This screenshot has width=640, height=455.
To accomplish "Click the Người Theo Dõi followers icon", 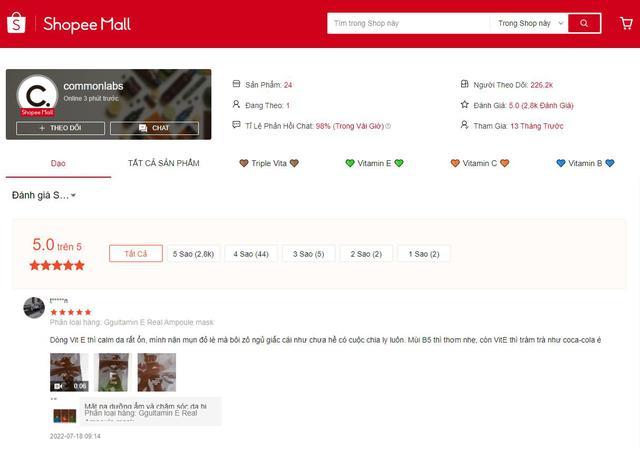I will pyautogui.click(x=464, y=84).
